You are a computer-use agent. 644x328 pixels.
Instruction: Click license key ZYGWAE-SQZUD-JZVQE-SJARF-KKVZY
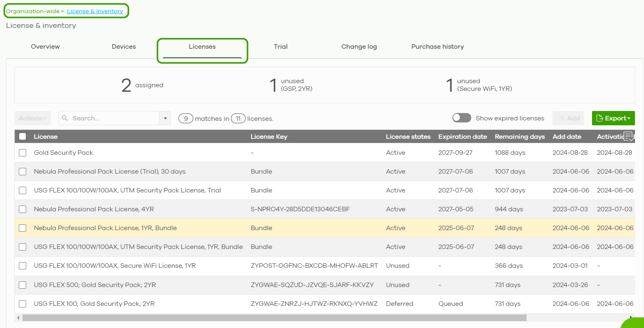point(312,285)
